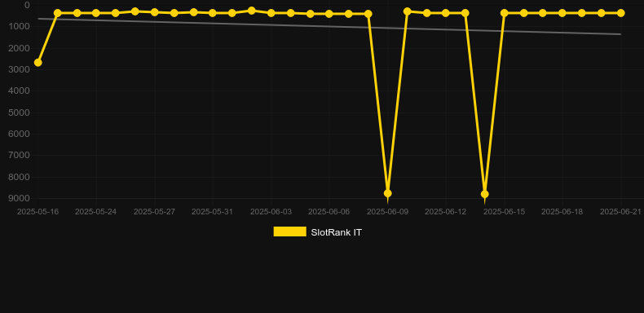Click the 2025-06-09 x-axis date label

click(x=388, y=212)
